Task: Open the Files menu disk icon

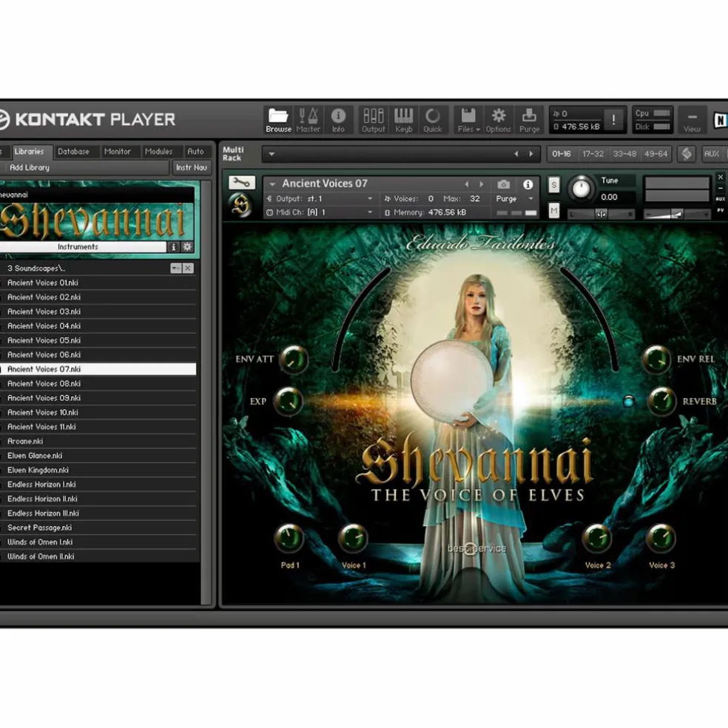Action: 468,120
